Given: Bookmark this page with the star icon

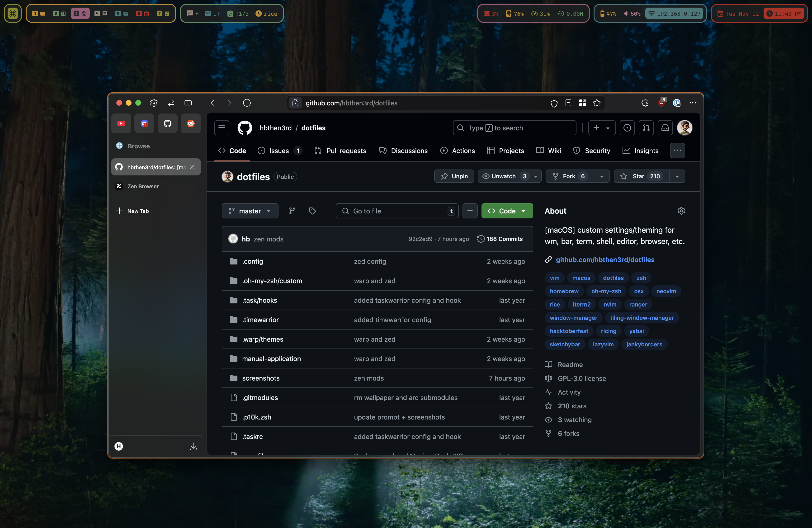Looking at the screenshot, I should coord(597,103).
